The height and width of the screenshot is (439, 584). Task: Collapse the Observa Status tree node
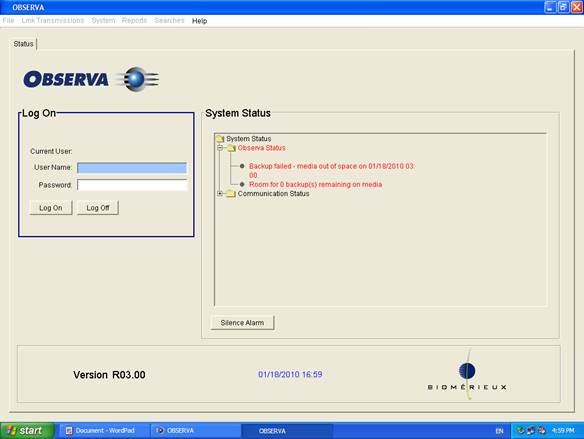pos(220,148)
